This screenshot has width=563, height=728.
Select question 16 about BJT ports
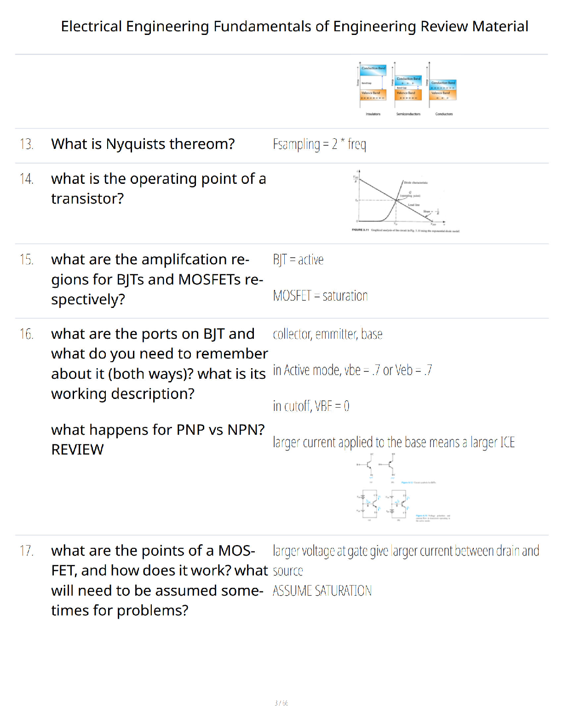tap(159, 364)
